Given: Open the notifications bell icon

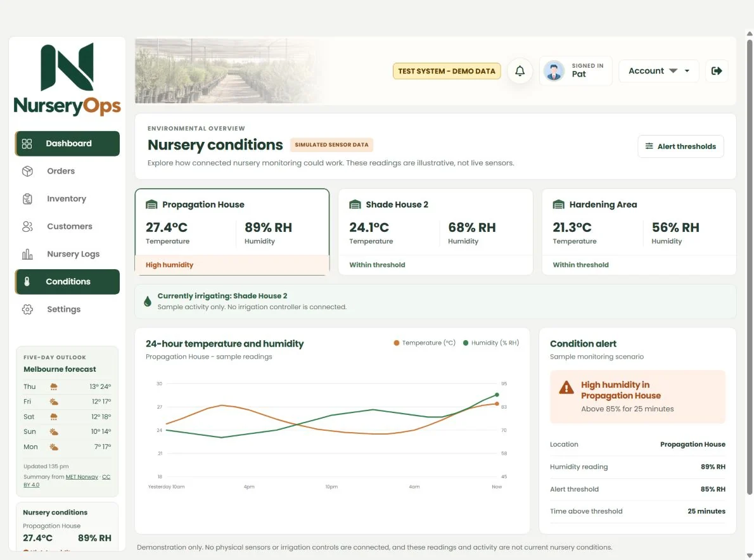Looking at the screenshot, I should [520, 71].
